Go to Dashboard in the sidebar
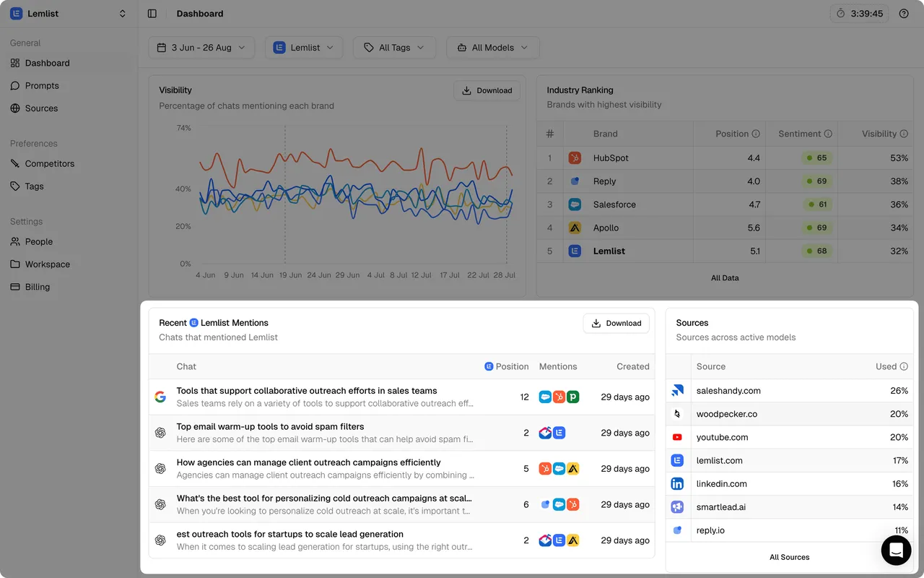 pyautogui.click(x=69, y=63)
